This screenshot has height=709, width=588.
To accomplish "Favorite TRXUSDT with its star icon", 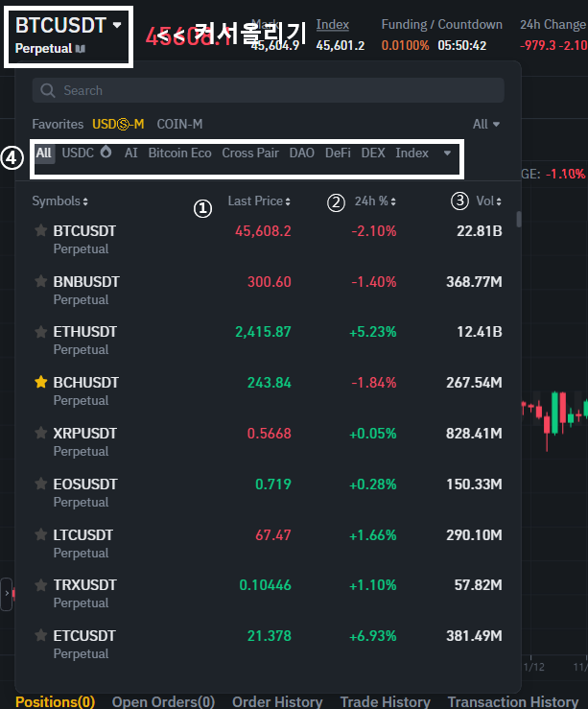I will pyautogui.click(x=40, y=584).
